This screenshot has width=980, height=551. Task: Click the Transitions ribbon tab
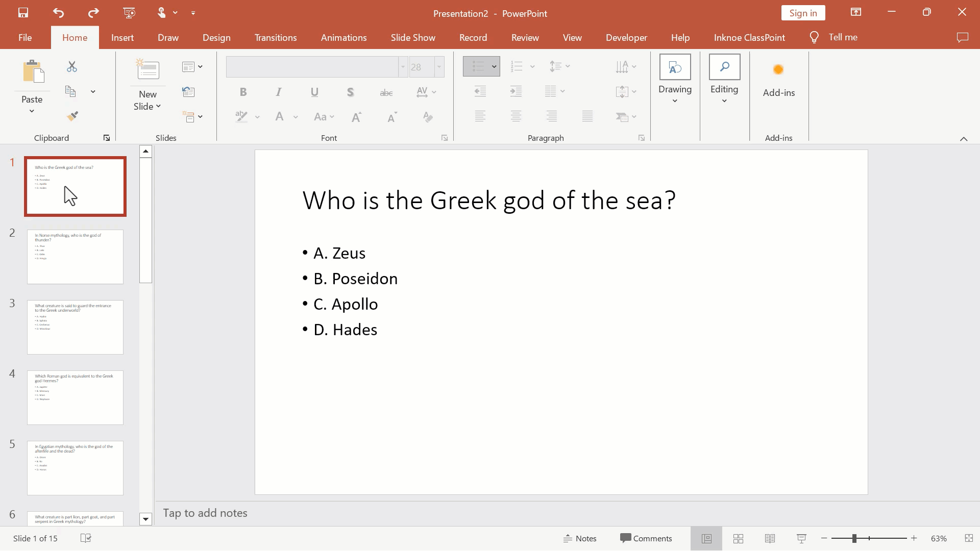tap(275, 37)
